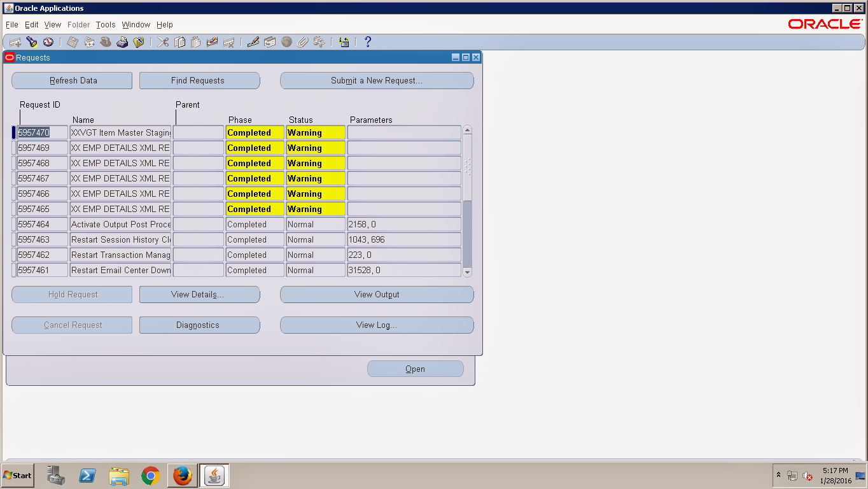Click the requests list scroll down arrow
The width and height of the screenshot is (868, 489).
point(468,272)
